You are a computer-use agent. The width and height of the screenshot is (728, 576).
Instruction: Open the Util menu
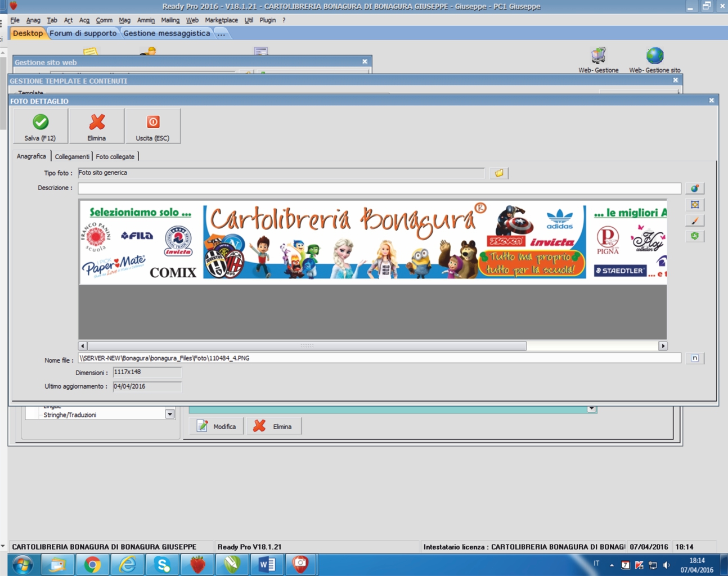point(249,20)
